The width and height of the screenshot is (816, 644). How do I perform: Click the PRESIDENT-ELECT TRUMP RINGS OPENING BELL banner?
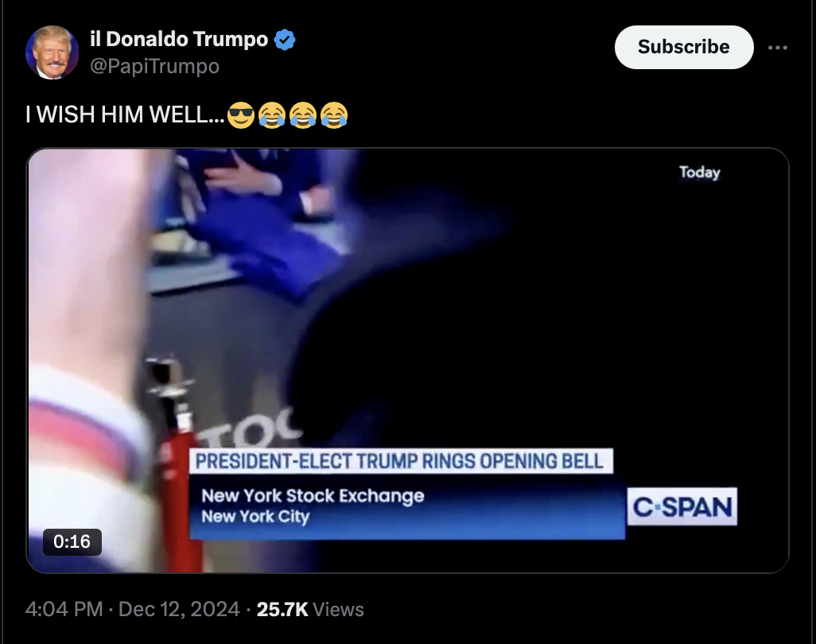[401, 461]
